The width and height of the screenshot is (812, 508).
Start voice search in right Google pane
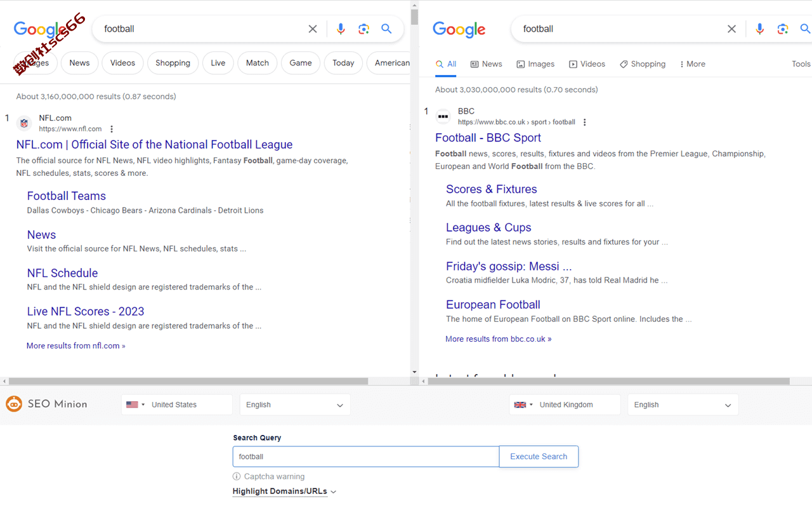(x=759, y=29)
